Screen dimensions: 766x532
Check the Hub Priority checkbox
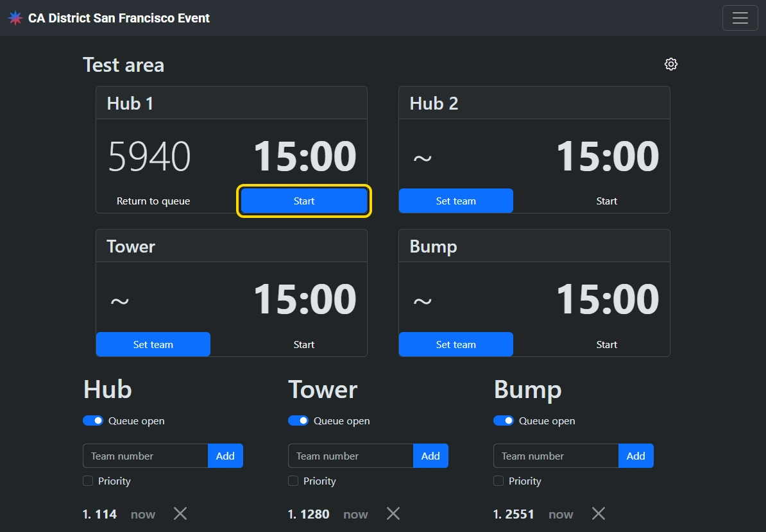click(x=88, y=481)
